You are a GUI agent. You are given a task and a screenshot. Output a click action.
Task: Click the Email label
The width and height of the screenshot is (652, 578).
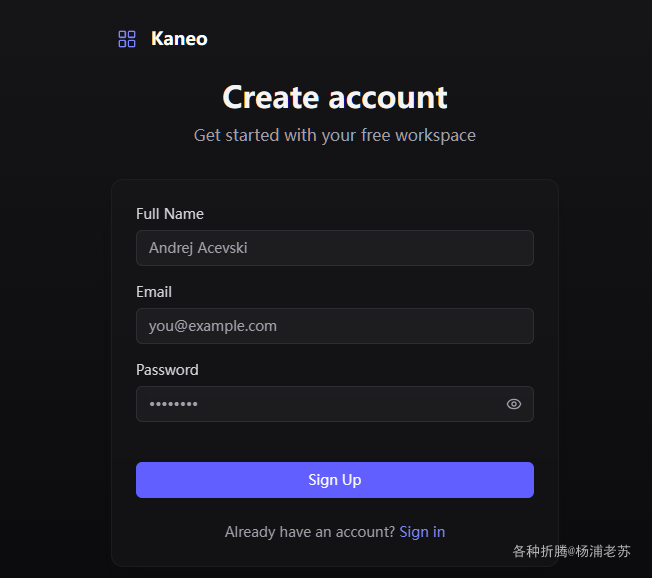point(154,292)
